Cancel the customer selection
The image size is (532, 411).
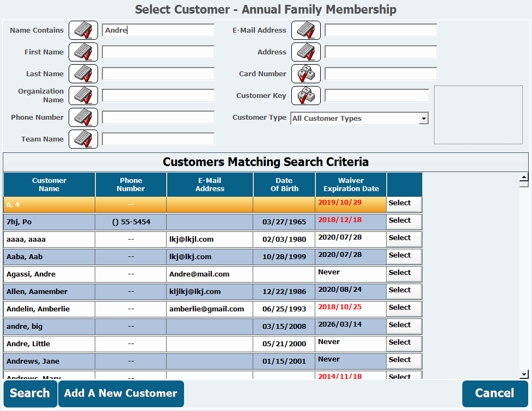coord(495,394)
